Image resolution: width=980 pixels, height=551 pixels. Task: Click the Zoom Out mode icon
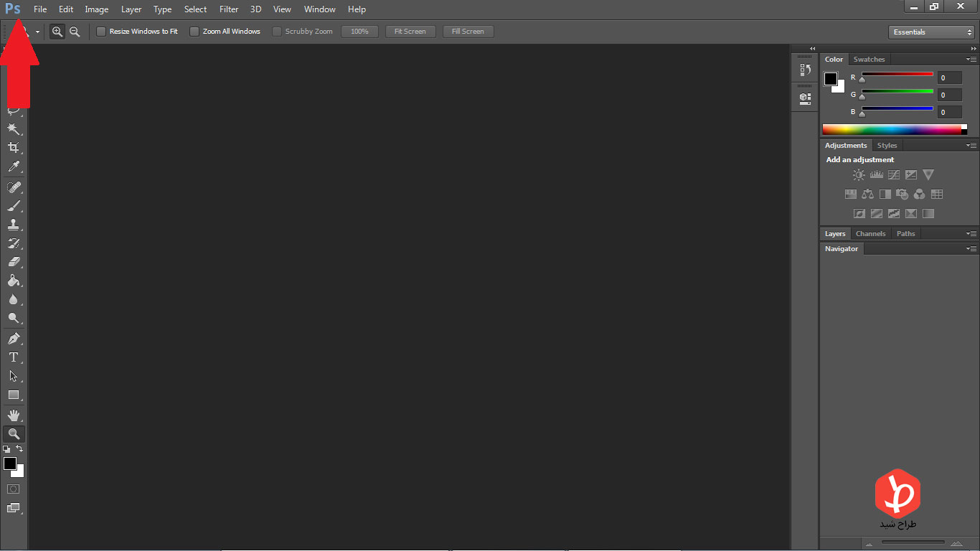[x=75, y=32]
